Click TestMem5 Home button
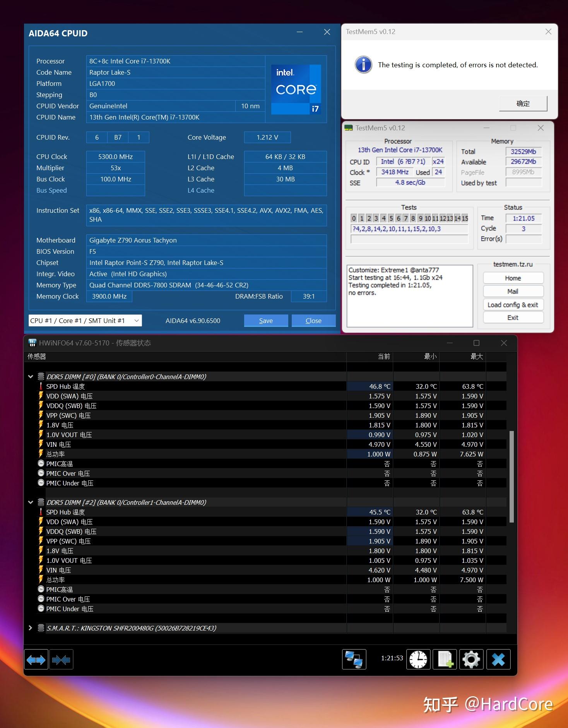The image size is (568, 728). 513,278
